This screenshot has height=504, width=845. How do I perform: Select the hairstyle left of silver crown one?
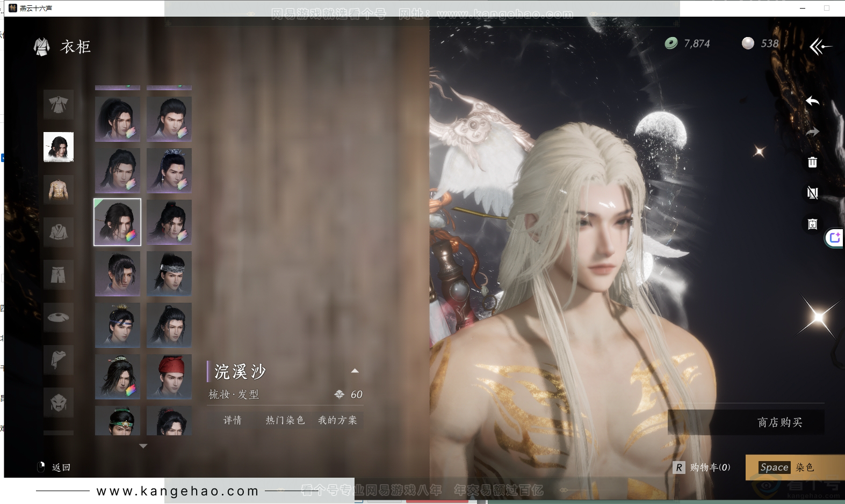(x=118, y=171)
